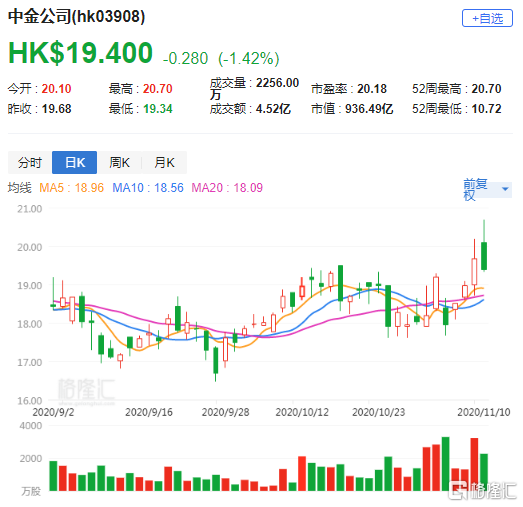This screenshot has height=507, width=523.
Task: Click 市盈率 value 20.18
Action: [x=372, y=89]
